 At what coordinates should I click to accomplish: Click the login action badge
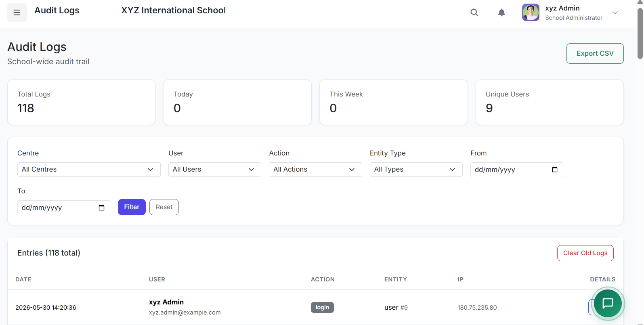(x=322, y=307)
